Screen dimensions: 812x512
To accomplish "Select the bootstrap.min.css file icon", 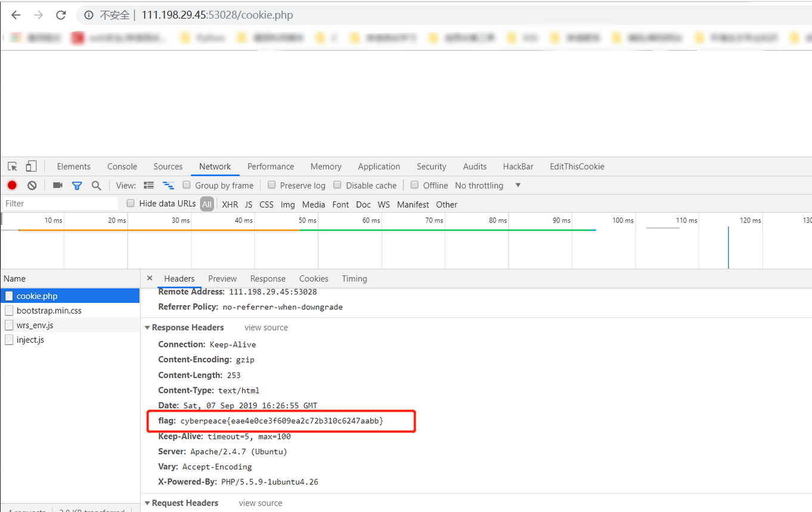I will tap(9, 311).
